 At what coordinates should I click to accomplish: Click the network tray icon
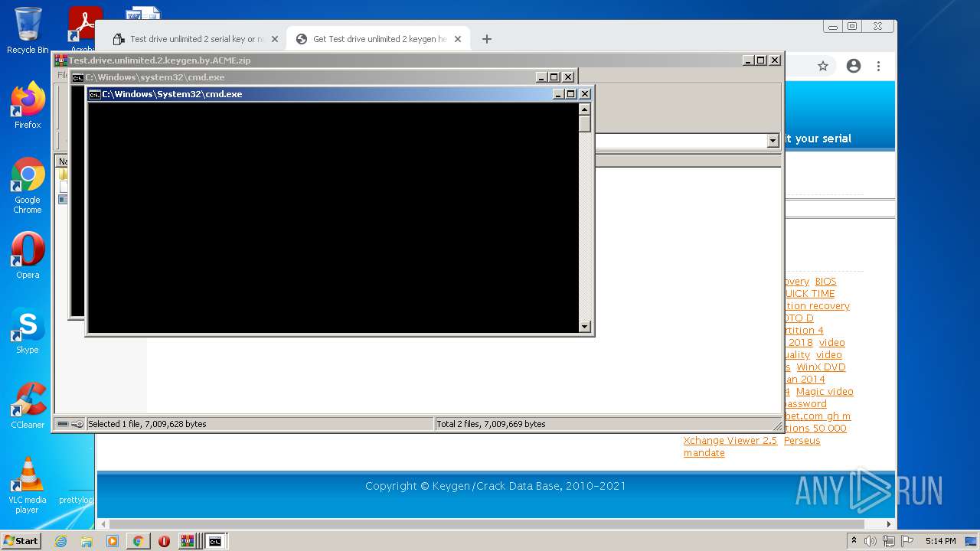[x=888, y=541]
